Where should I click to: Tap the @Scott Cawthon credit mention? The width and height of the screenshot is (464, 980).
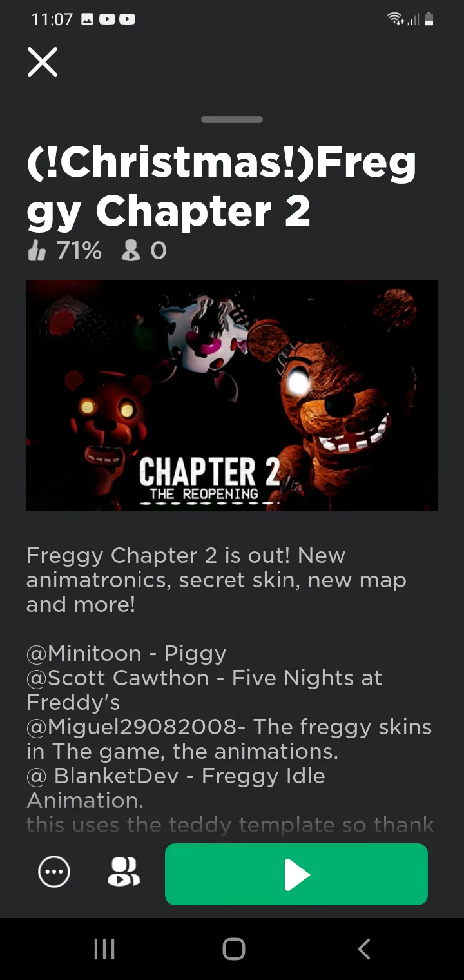(118, 678)
